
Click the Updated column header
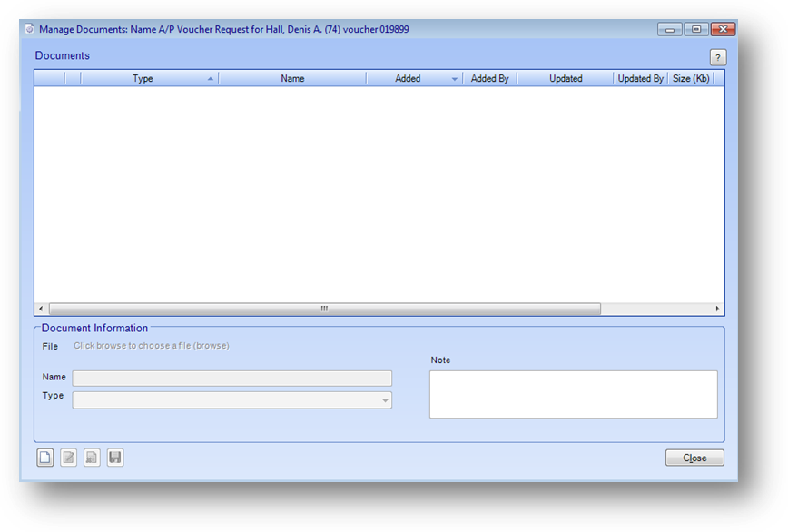tap(566, 78)
